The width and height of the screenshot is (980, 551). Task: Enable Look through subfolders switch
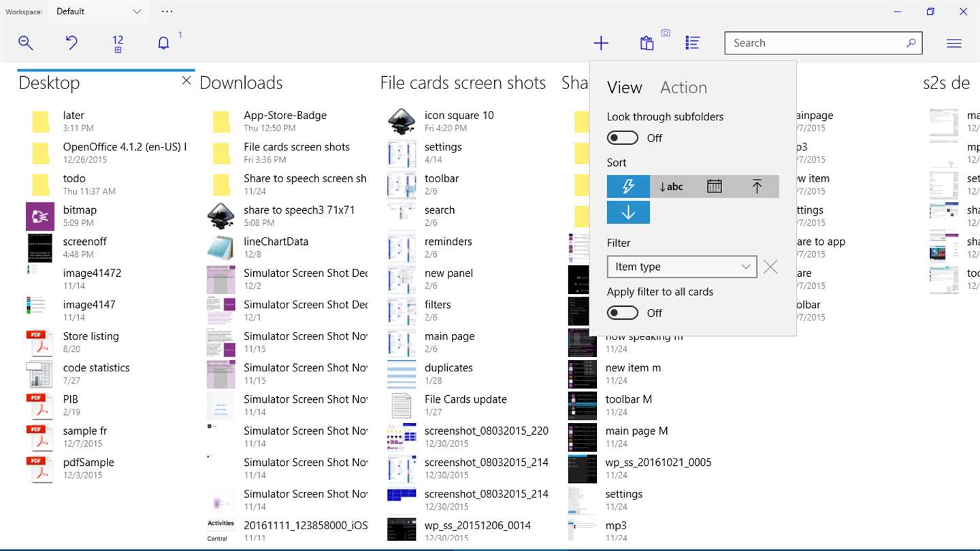point(623,138)
